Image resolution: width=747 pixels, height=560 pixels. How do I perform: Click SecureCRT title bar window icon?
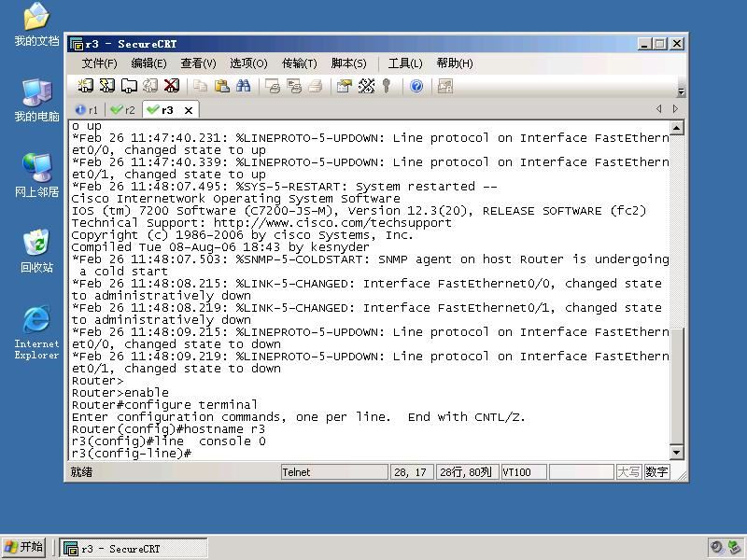pyautogui.click(x=77, y=44)
